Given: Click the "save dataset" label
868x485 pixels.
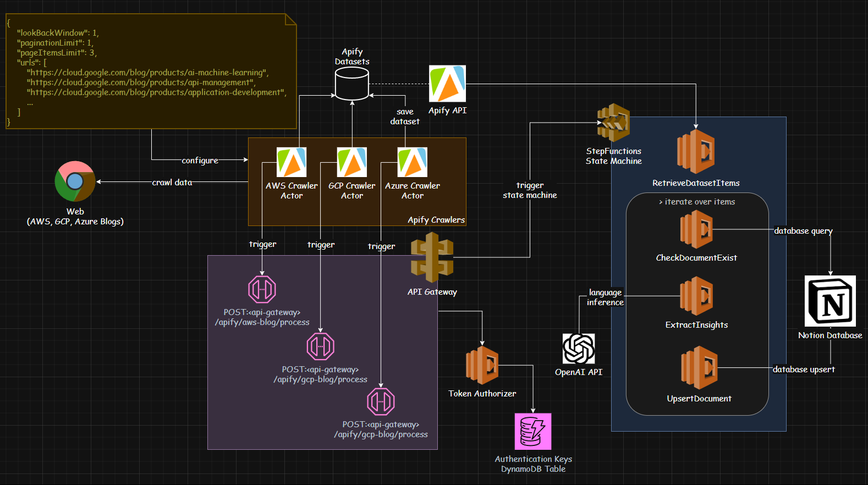Looking at the screenshot, I should click(x=405, y=117).
